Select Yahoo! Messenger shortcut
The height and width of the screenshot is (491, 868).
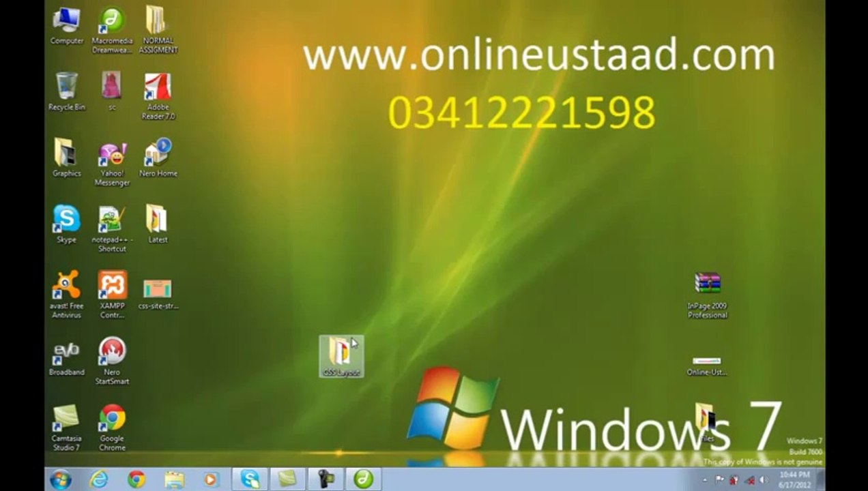click(112, 164)
